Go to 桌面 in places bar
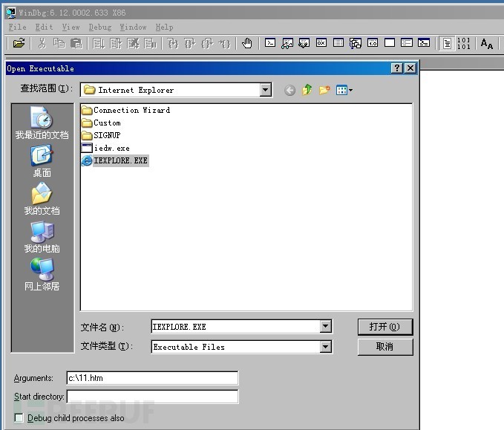The width and height of the screenshot is (504, 430). [42, 161]
